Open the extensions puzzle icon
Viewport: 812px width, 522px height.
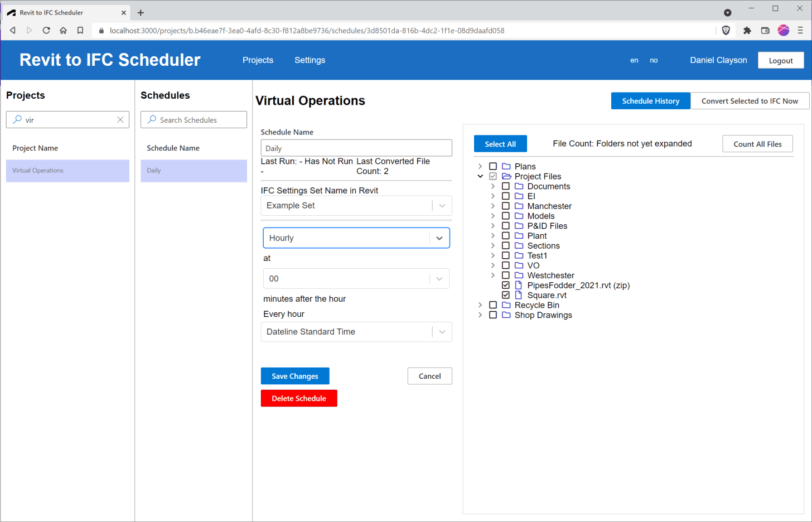747,30
